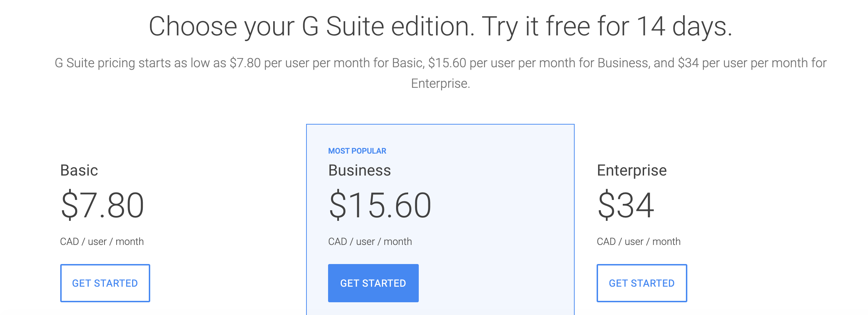
Task: Click 'G Suite pricing' starting the description
Action: (95, 63)
